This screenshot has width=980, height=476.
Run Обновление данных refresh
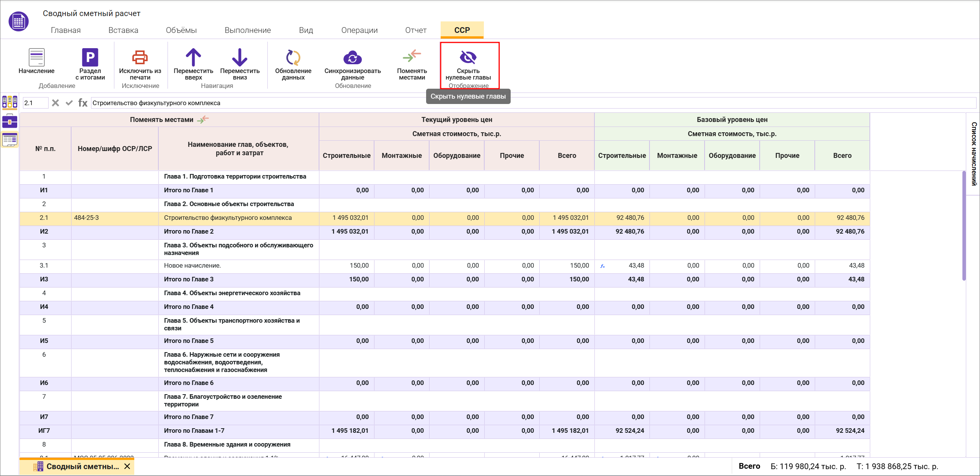[x=293, y=58]
